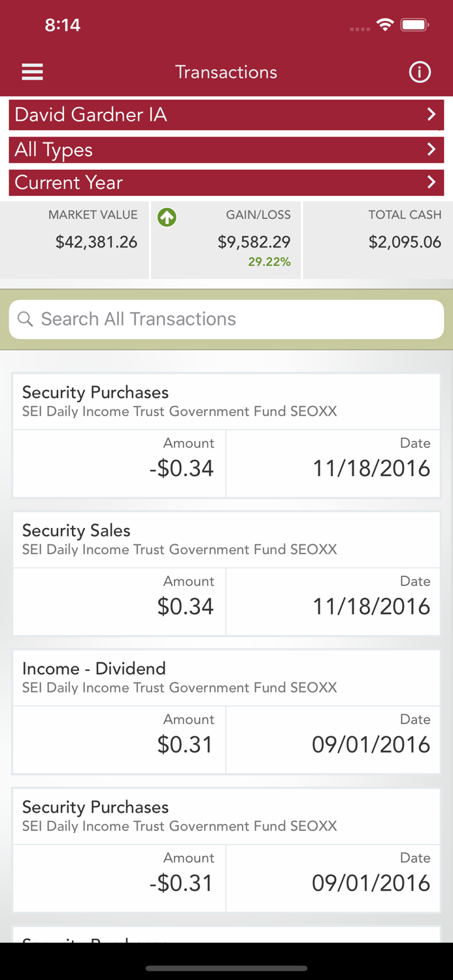Tap the green gain/loss arrow indicator
The width and height of the screenshot is (453, 980).
167,218
